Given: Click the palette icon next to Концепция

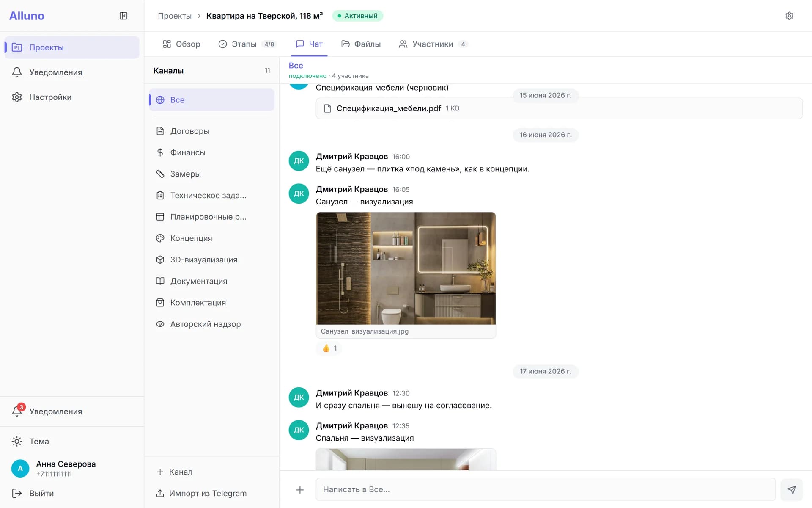Looking at the screenshot, I should [x=160, y=238].
